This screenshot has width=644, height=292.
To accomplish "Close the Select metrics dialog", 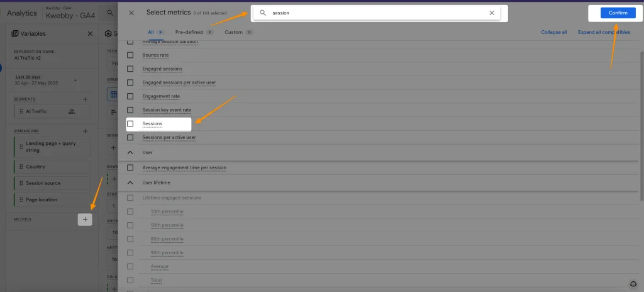I will coord(131,13).
